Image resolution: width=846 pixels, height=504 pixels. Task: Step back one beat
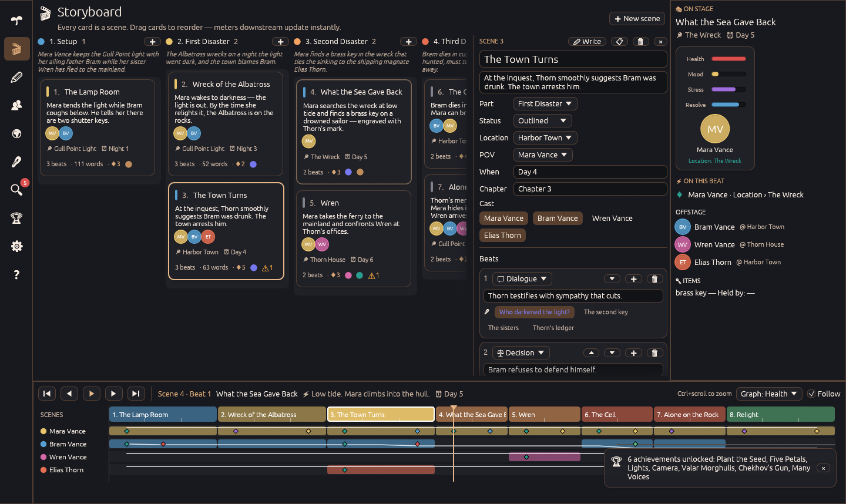coord(69,394)
